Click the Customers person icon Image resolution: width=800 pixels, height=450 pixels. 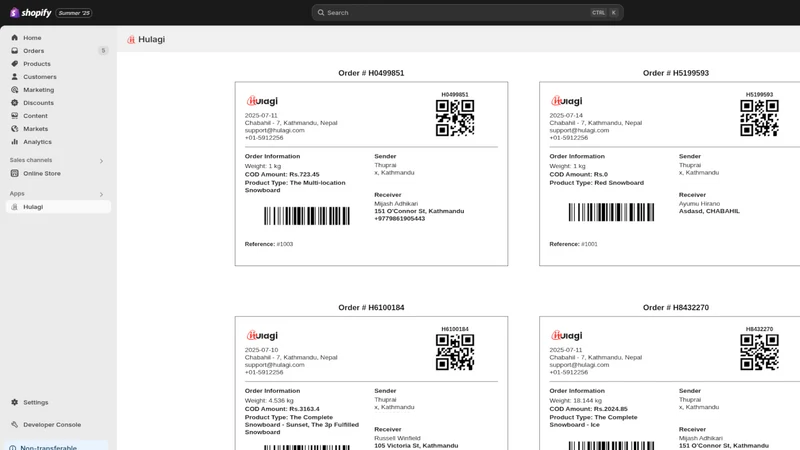point(14,77)
